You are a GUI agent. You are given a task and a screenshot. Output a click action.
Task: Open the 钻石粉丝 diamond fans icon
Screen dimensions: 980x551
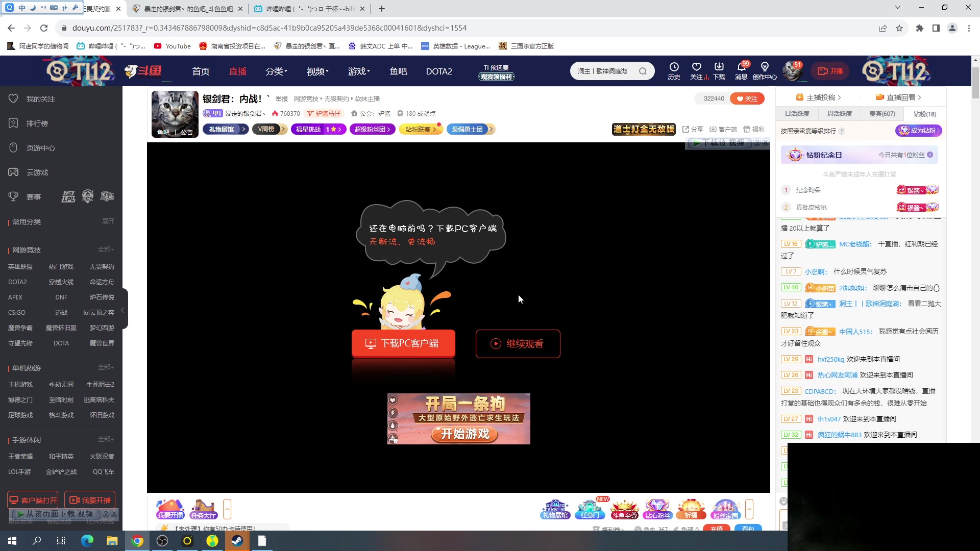coord(658,509)
